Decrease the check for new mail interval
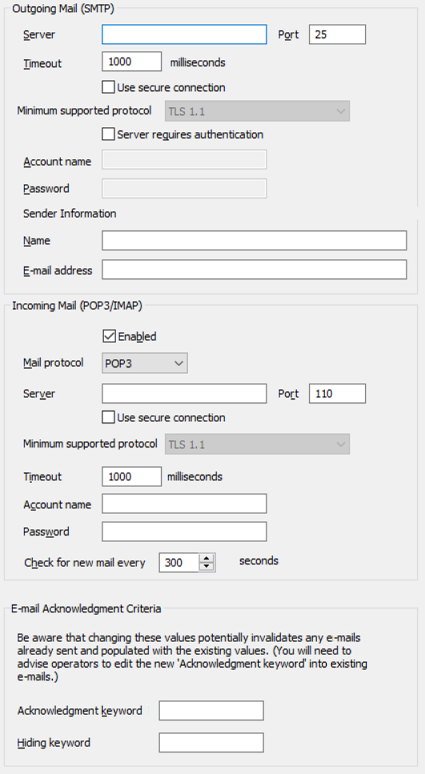 pyautogui.click(x=207, y=567)
